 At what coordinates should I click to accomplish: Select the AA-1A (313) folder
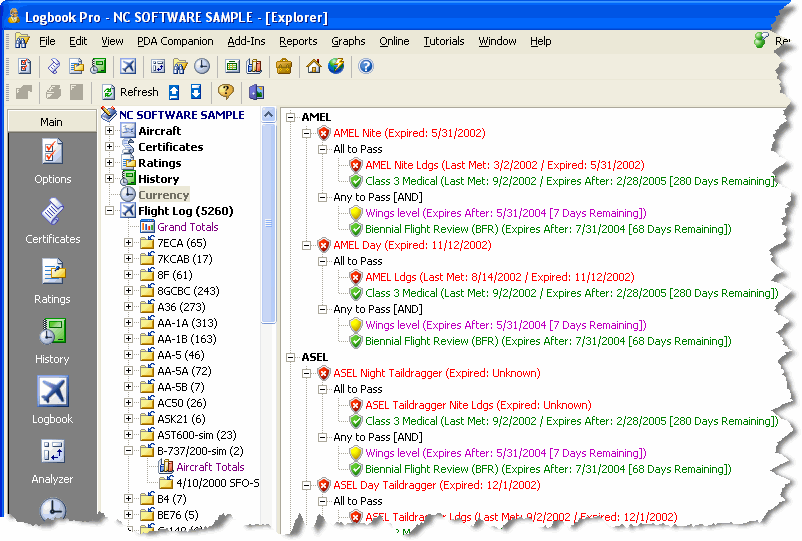[x=187, y=323]
